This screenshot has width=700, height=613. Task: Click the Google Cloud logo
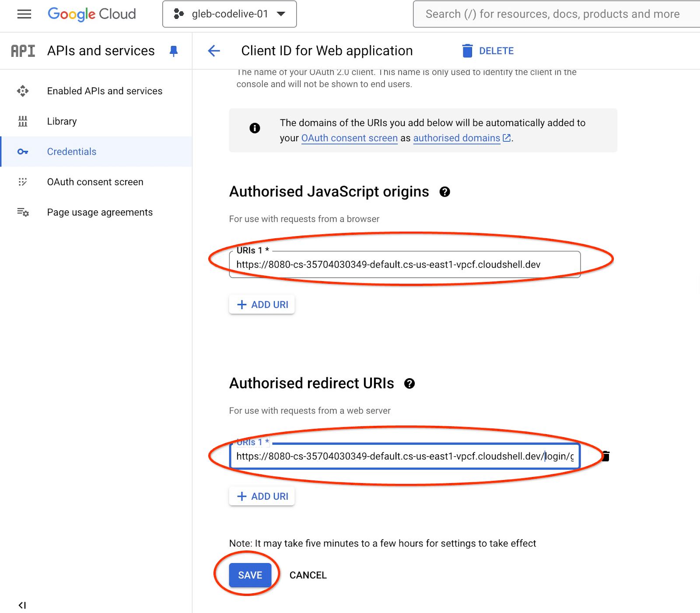[92, 14]
